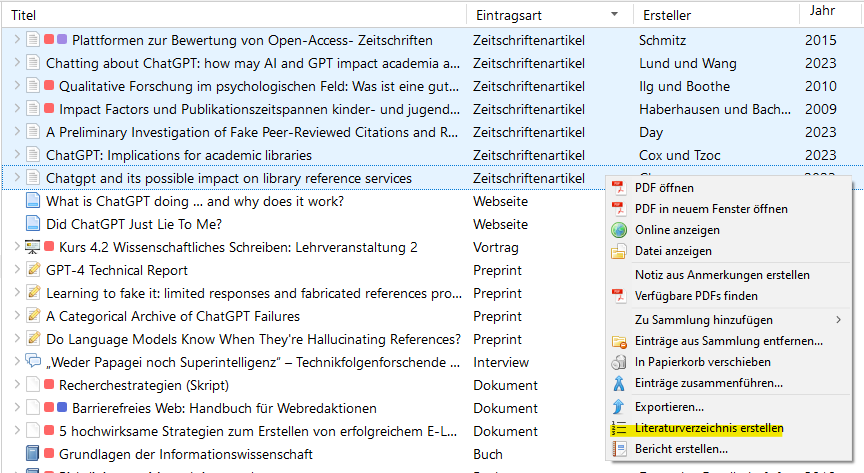Screen dimensions: 864x473
Task: Click the merge icon beside 'Einträge zusammenführen'
Action: pos(619,383)
